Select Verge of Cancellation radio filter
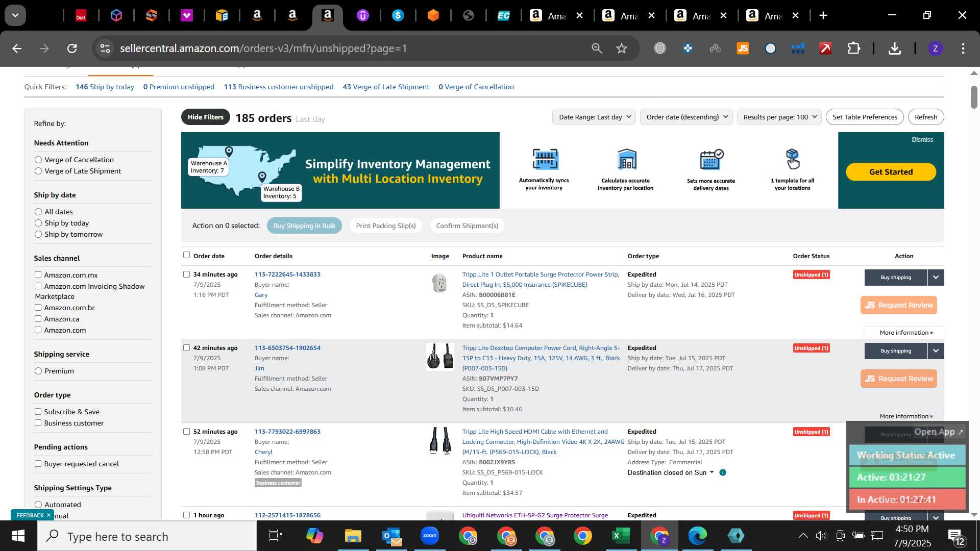 [x=38, y=160]
